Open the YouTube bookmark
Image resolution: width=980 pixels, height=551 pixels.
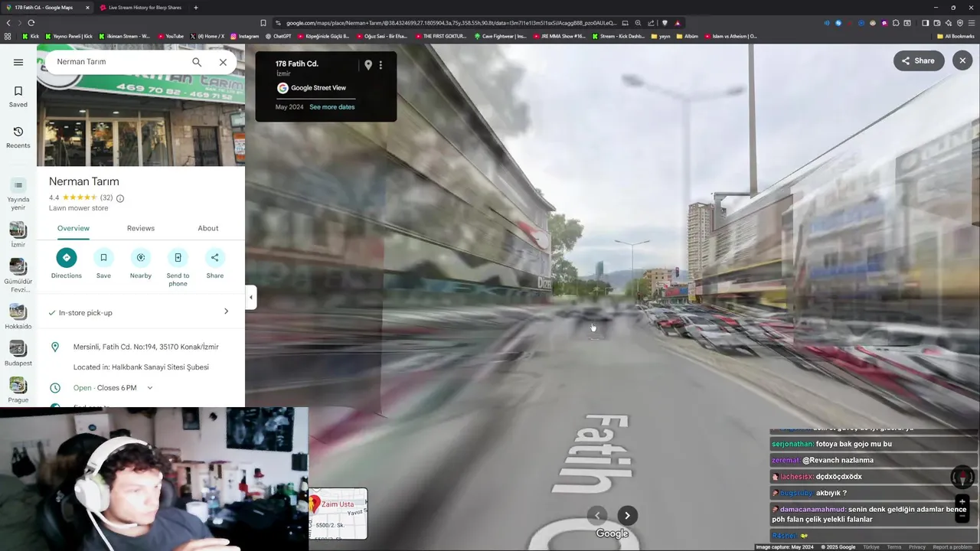171,36
